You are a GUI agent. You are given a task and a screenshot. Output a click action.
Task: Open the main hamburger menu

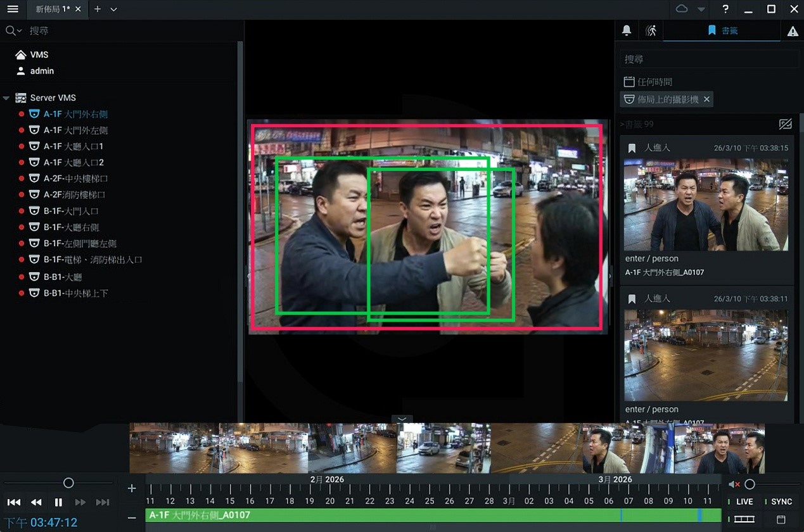13,9
